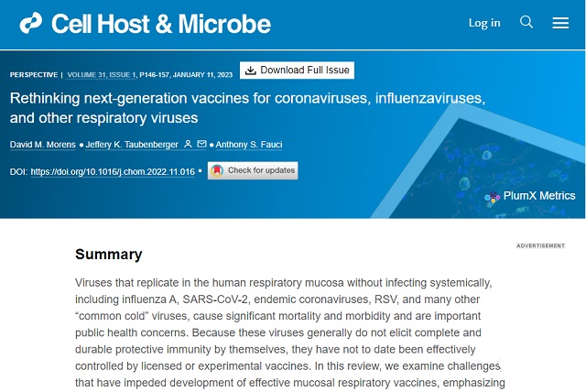Click the Log in link

pyautogui.click(x=484, y=23)
